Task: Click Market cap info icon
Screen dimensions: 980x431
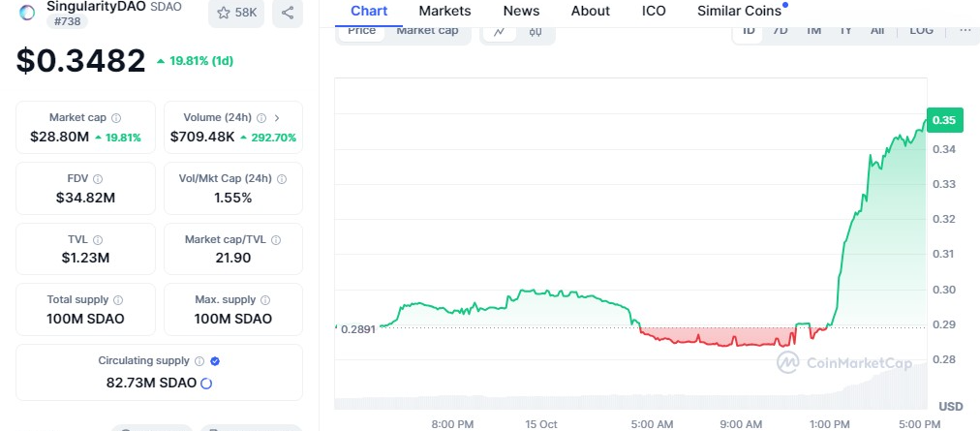Action: click(x=116, y=118)
